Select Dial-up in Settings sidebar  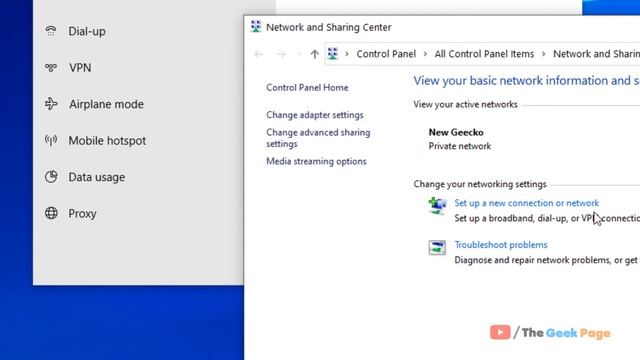point(87,31)
